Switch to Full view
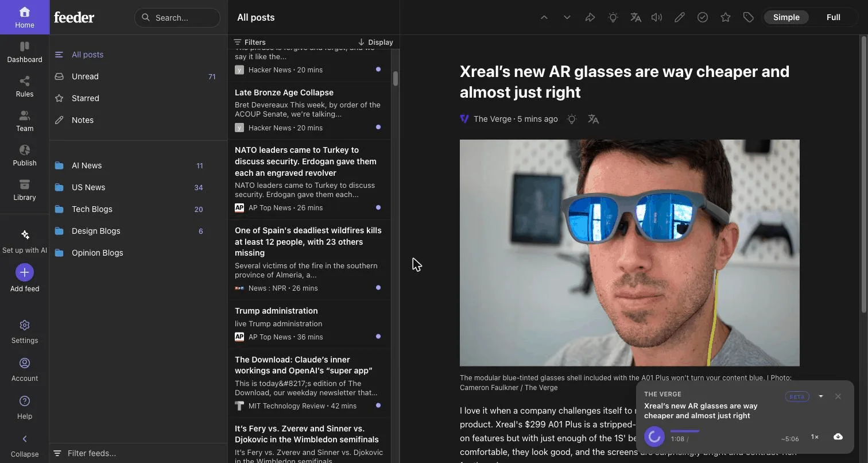868x463 pixels. point(833,17)
